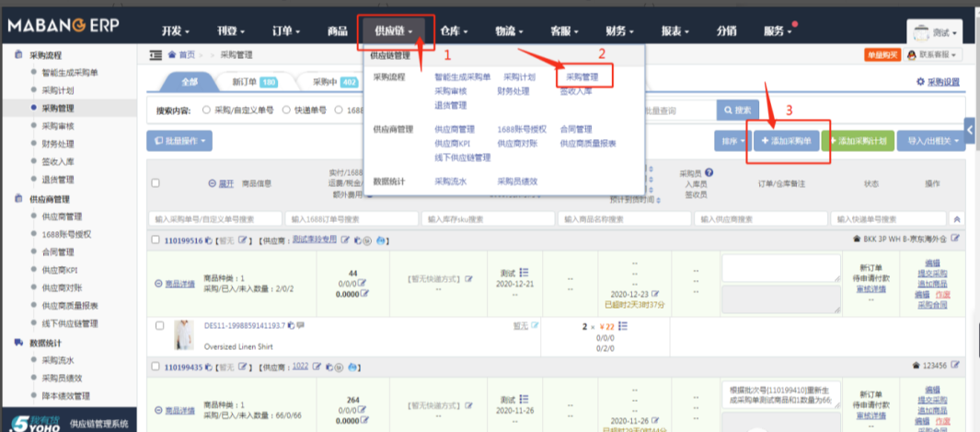Open the 批量操作 dropdown
Screen dimensions: 980x432
pos(179,141)
